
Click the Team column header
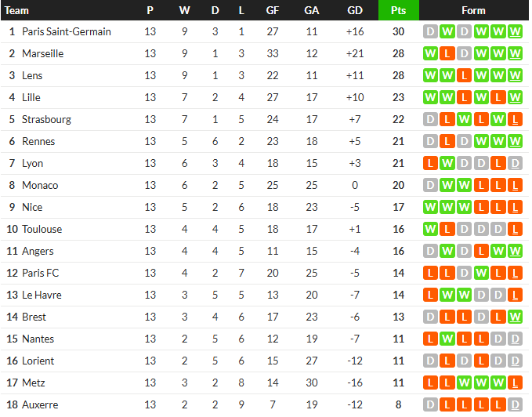tap(16, 10)
